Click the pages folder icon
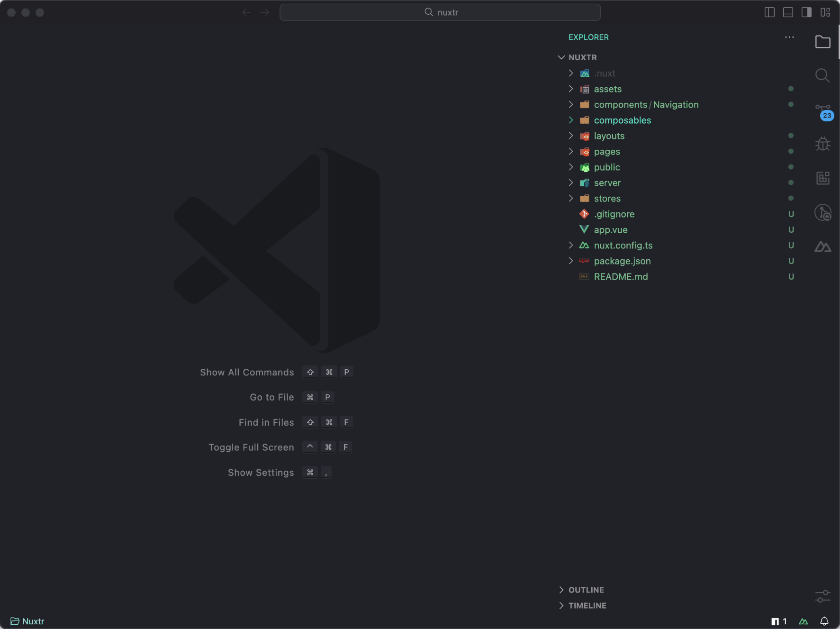Viewport: 840px width, 629px height. [x=585, y=152]
